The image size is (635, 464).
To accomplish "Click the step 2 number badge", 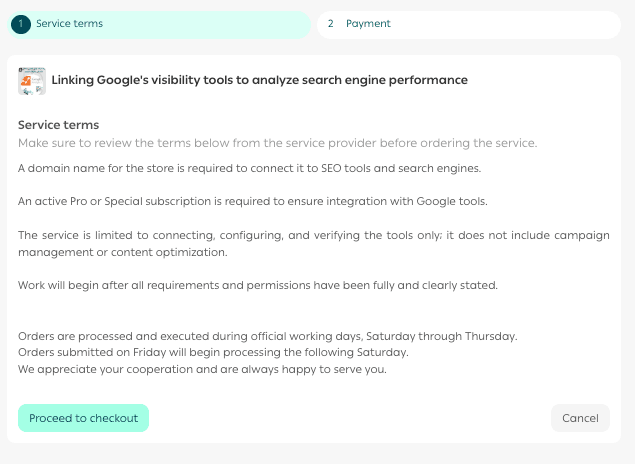I will [330, 24].
